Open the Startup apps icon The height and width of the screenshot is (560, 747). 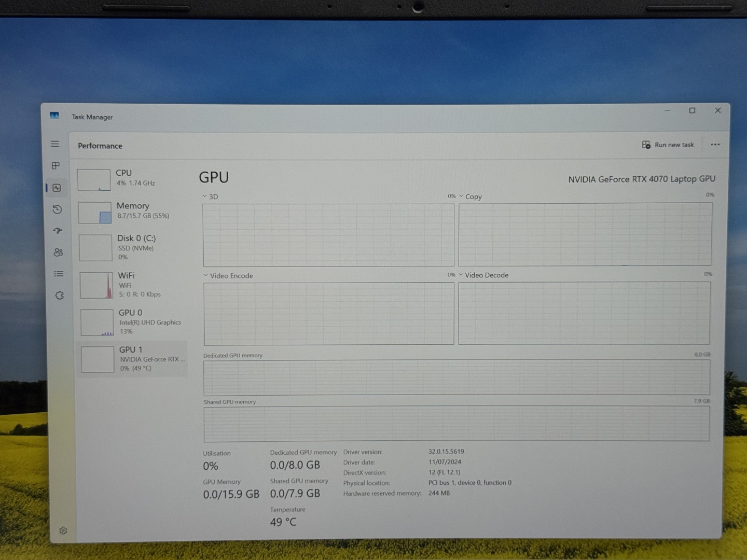(58, 231)
